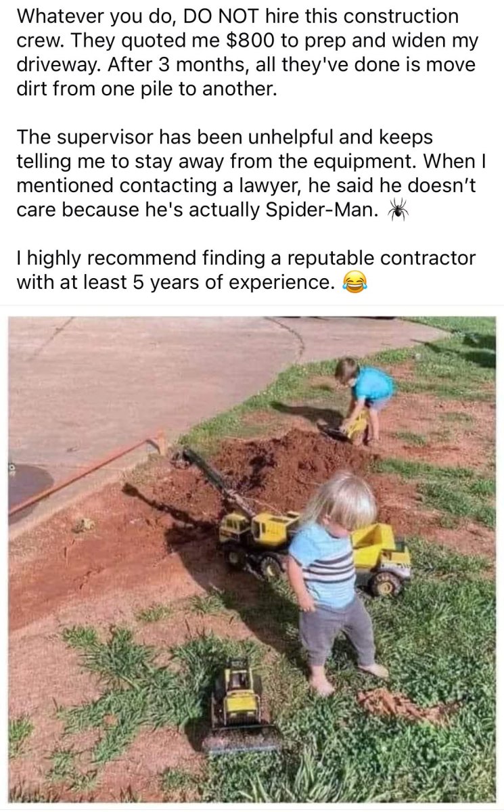Image resolution: width=504 pixels, height=812 pixels.
Task: Click the sentence "I highly recommend finding"
Action: 246,270
